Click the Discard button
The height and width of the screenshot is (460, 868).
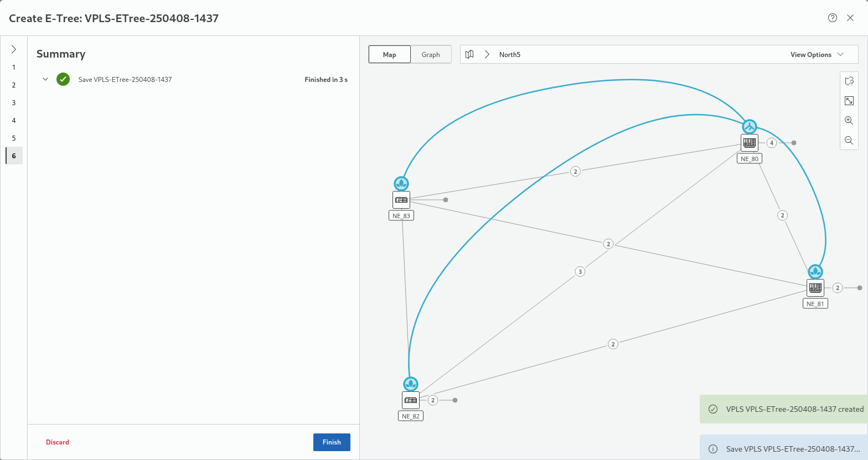coord(58,442)
